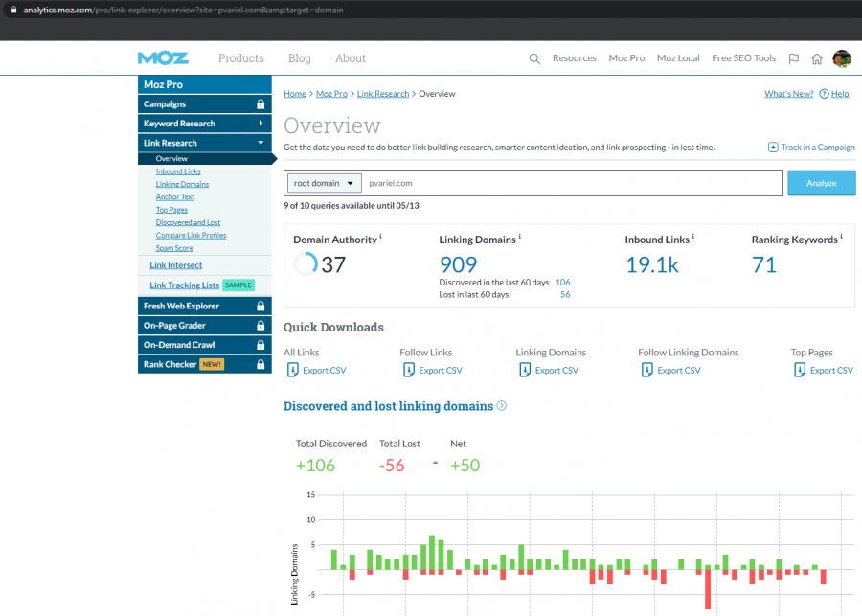
Task: Open the root domain dropdown
Action: click(324, 183)
